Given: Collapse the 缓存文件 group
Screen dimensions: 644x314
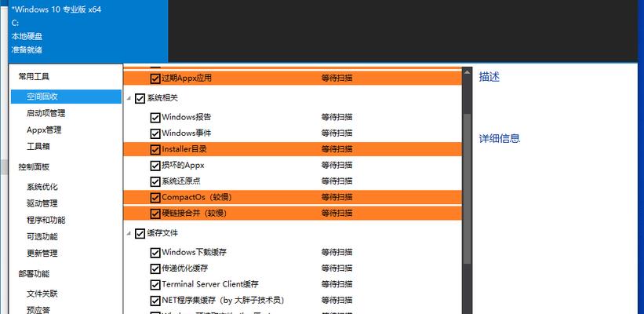Looking at the screenshot, I should tap(129, 233).
